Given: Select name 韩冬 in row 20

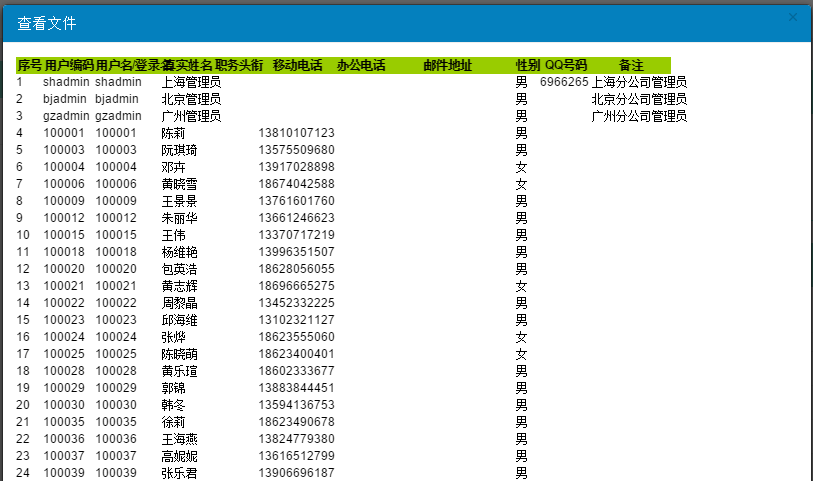Looking at the screenshot, I should click(x=173, y=405).
